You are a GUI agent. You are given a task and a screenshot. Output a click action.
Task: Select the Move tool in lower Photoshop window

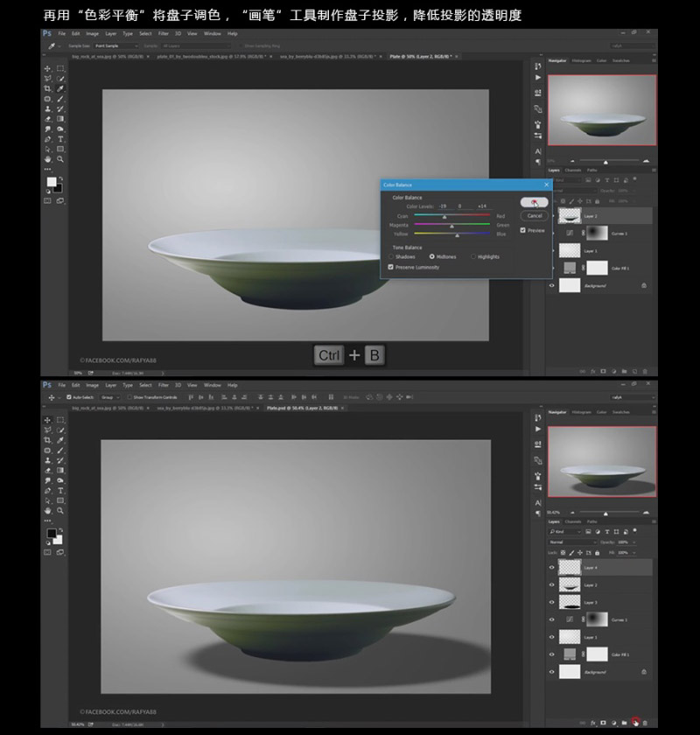tap(48, 420)
